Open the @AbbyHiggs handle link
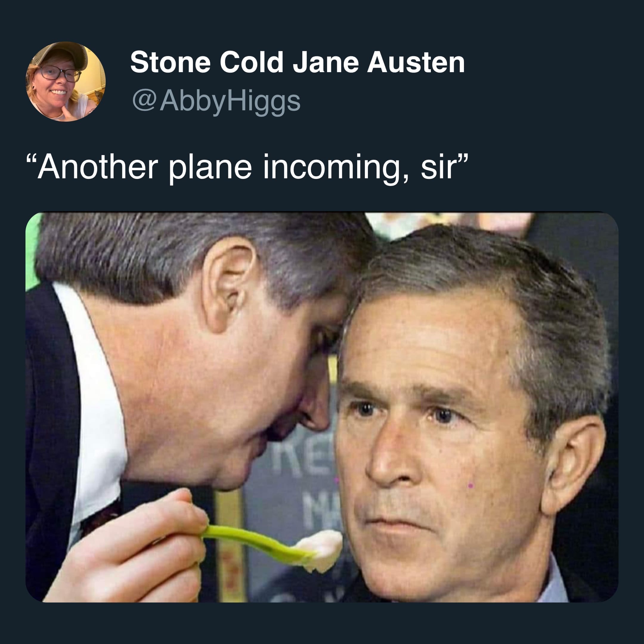The image size is (644, 644). [216, 101]
